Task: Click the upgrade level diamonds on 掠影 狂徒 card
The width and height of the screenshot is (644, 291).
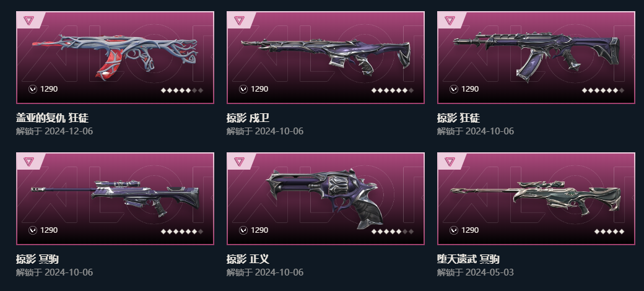Action: [603, 90]
